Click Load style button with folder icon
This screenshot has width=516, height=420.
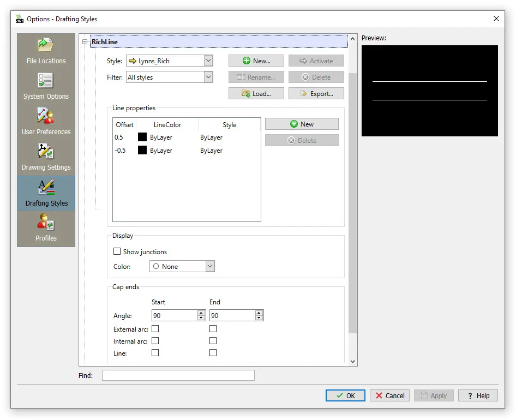256,94
